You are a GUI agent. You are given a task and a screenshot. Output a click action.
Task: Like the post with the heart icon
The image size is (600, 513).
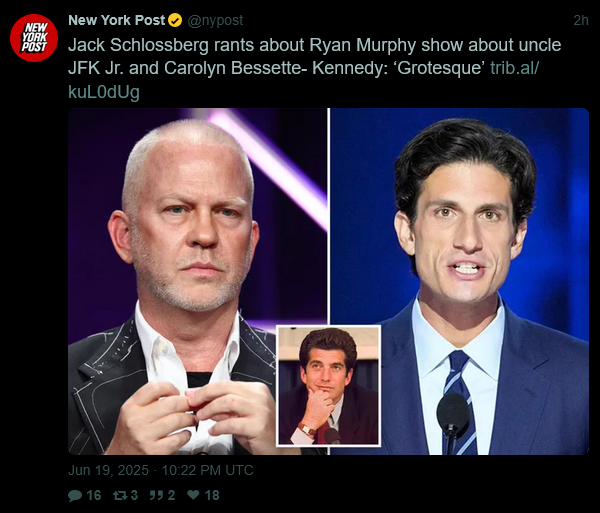pyautogui.click(x=193, y=495)
